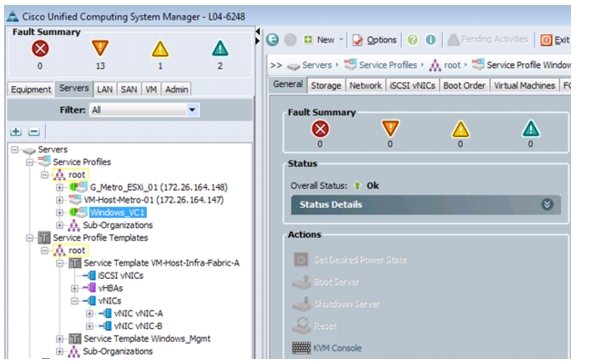Click the expand all plus icon
This screenshot has height=362, width=590.
16,131
